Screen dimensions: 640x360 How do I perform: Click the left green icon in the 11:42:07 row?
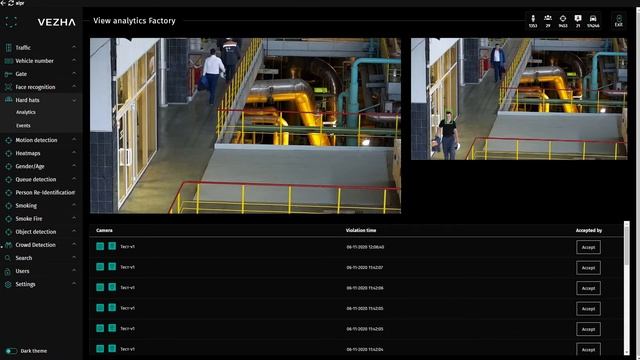(x=100, y=267)
